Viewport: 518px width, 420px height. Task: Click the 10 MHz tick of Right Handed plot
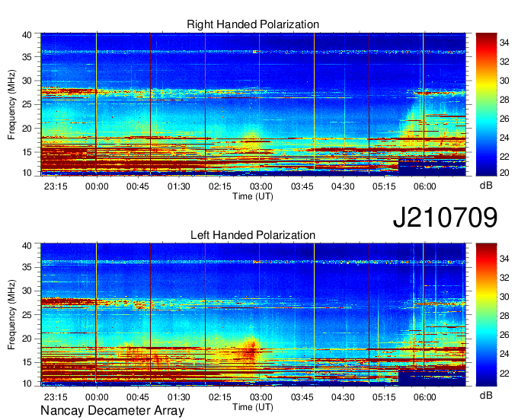click(x=27, y=173)
